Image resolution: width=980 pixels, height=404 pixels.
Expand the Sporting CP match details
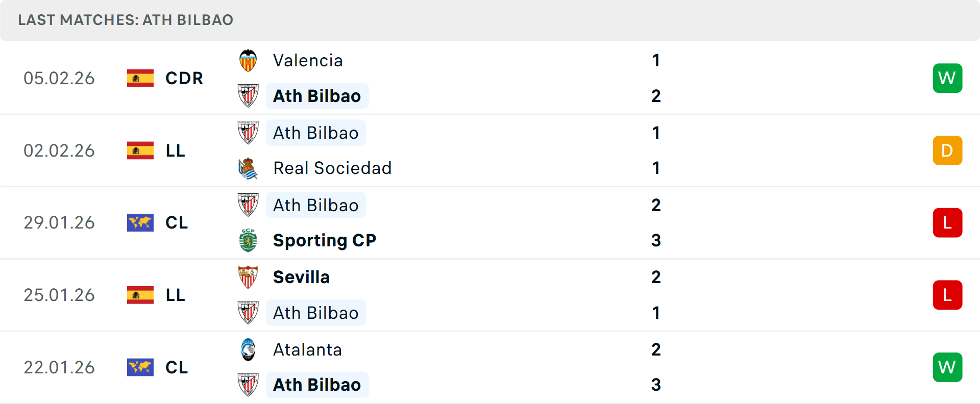490,223
